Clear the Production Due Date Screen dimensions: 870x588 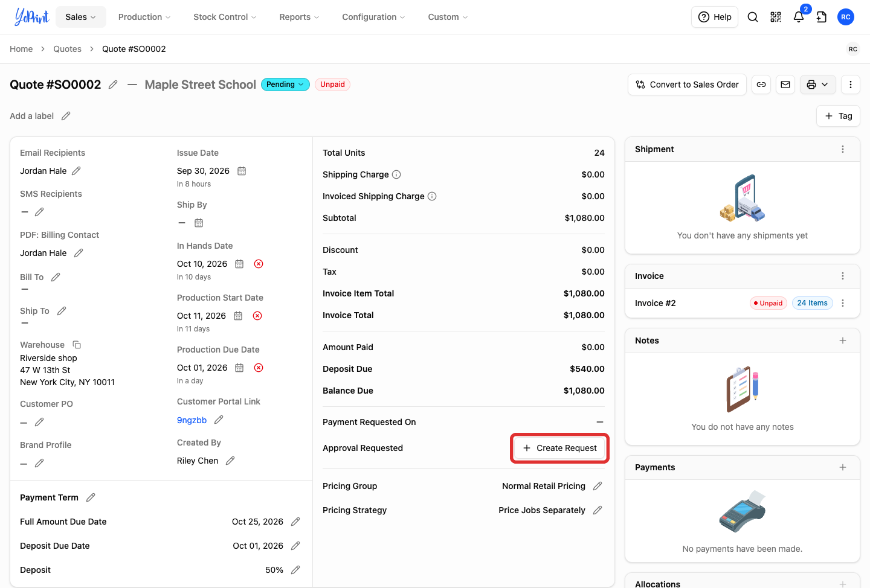(x=259, y=368)
